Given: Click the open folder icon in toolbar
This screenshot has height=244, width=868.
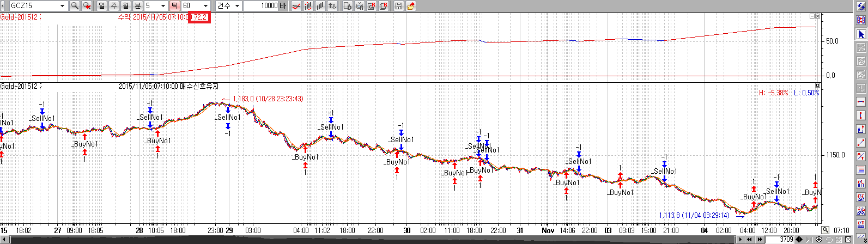Looking at the screenshot, I should (410, 6).
